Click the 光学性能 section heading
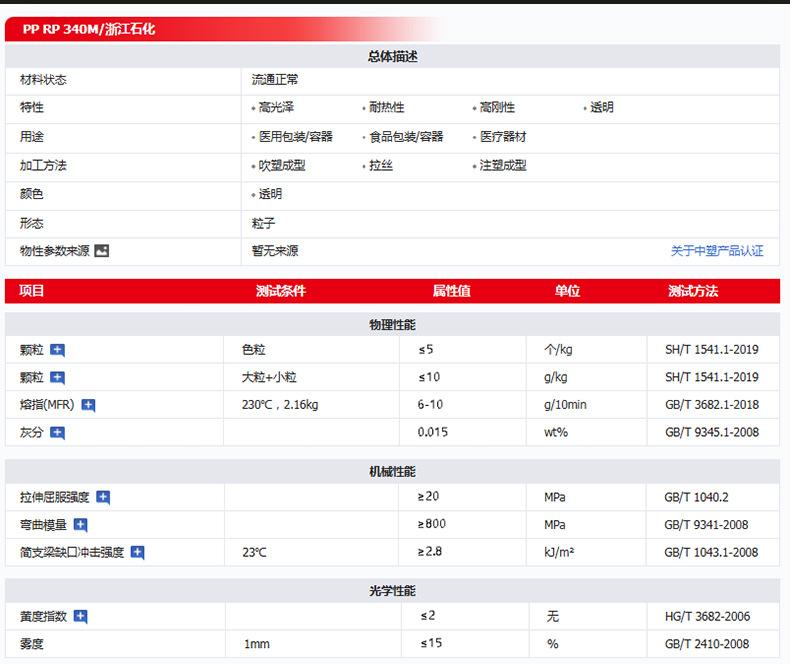 [392, 590]
